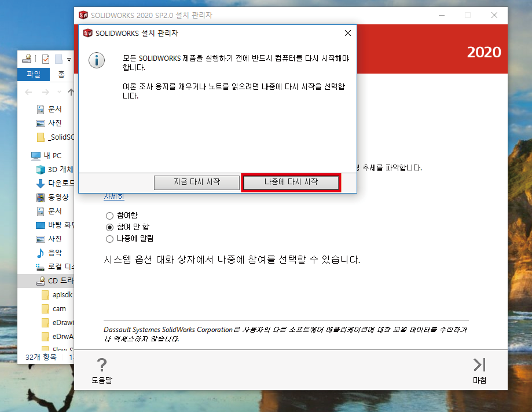
Task: Minimize the SOLIDWORKS 2020 SP2.0 window
Action: [x=442, y=15]
